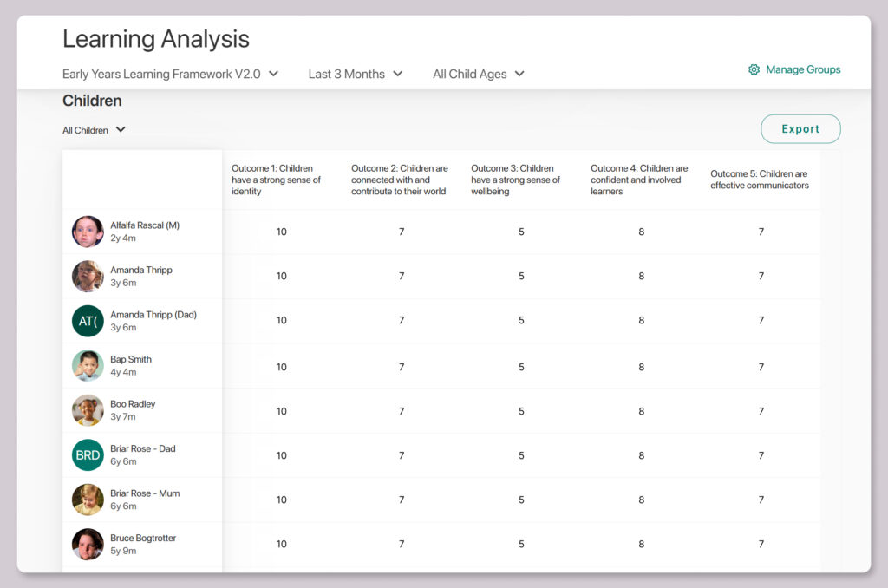Click Alfalfa Rascal's Outcome 3 value 5
This screenshot has width=888, height=588.
tap(521, 232)
